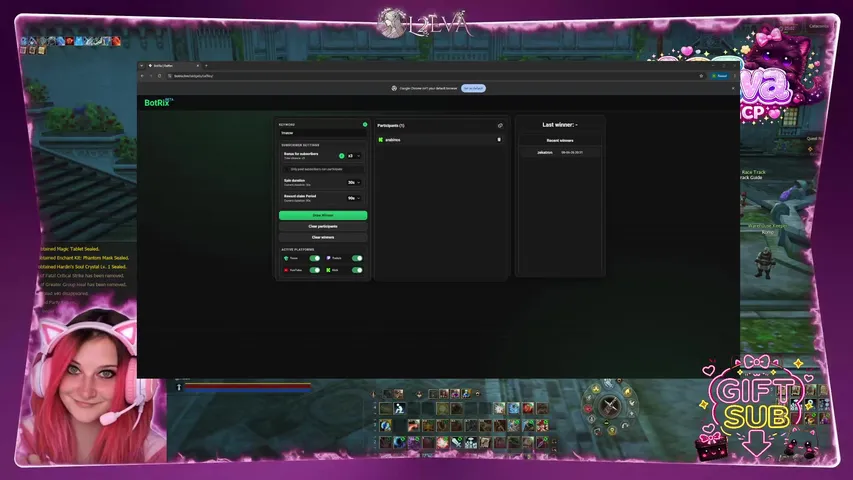Open the Reward claim period dropdown

pos(354,198)
